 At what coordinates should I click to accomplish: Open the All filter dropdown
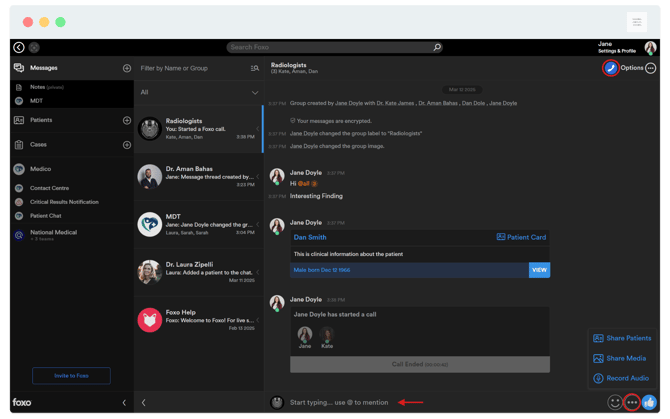[199, 92]
